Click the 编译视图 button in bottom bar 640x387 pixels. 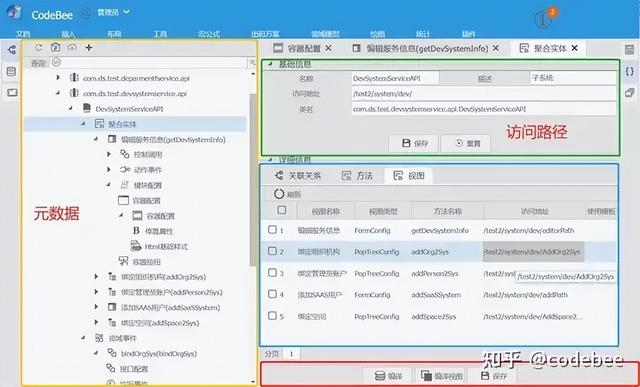pos(442,376)
